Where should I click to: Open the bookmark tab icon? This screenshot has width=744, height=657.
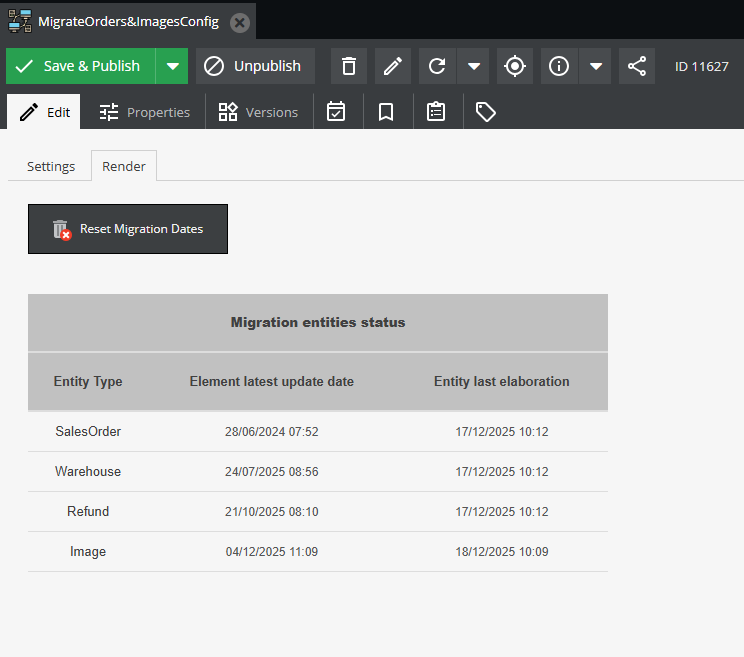click(386, 112)
